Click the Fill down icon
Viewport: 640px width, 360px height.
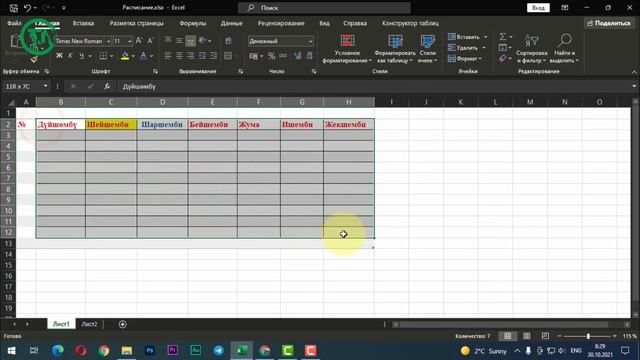pos(503,48)
